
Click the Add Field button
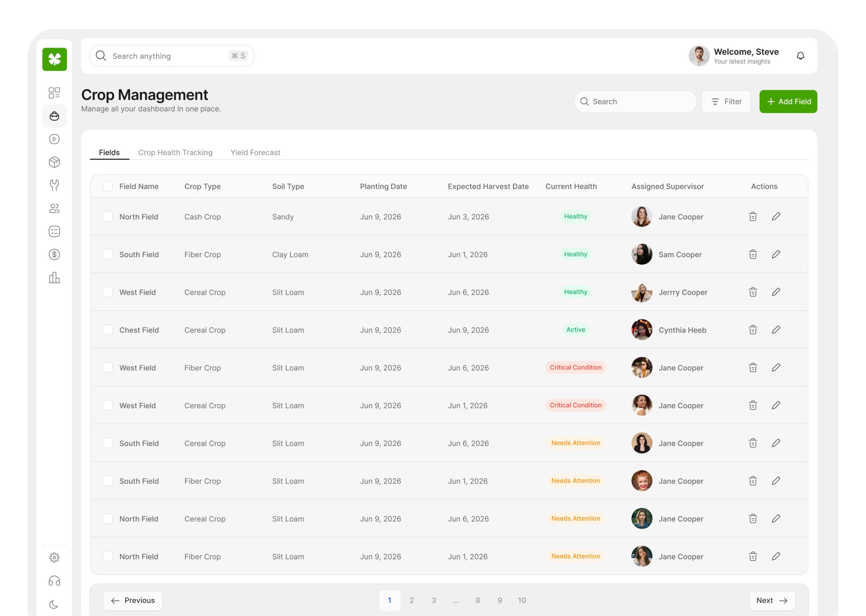pos(788,102)
